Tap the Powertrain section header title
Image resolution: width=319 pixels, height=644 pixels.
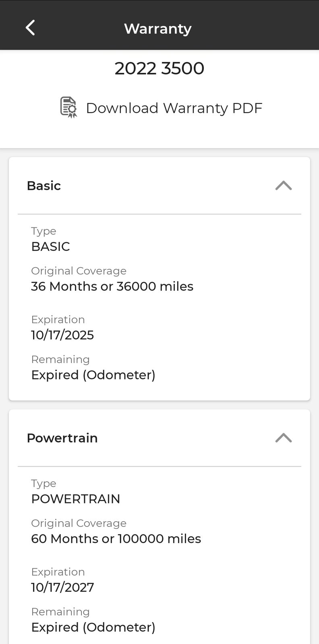point(62,438)
